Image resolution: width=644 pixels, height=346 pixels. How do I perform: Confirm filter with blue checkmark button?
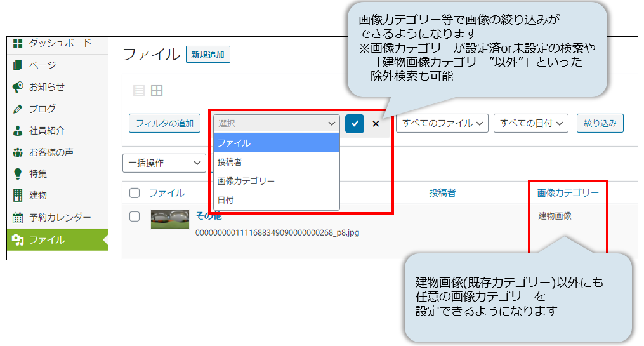click(355, 124)
